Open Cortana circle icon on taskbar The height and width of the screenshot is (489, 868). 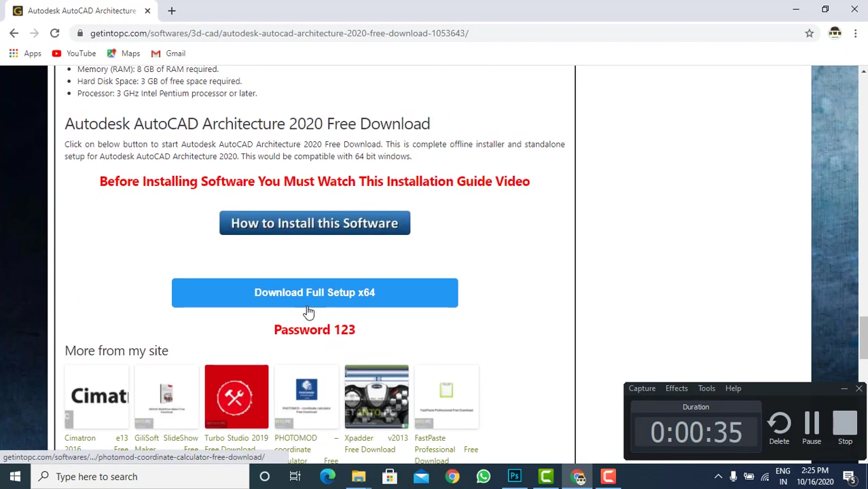(265, 477)
